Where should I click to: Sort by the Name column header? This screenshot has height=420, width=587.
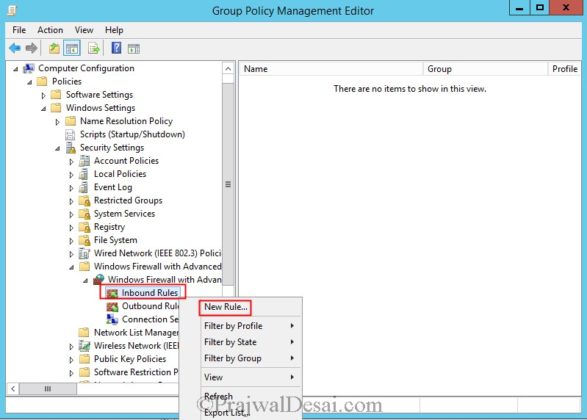tap(331, 69)
